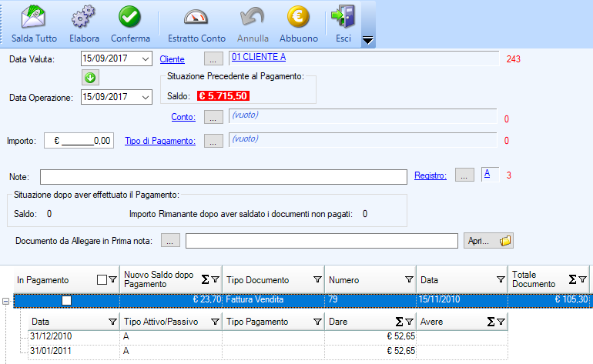Expand the toolbar overflow arrow
Image resolution: width=593 pixels, height=364 pixels.
[367, 40]
